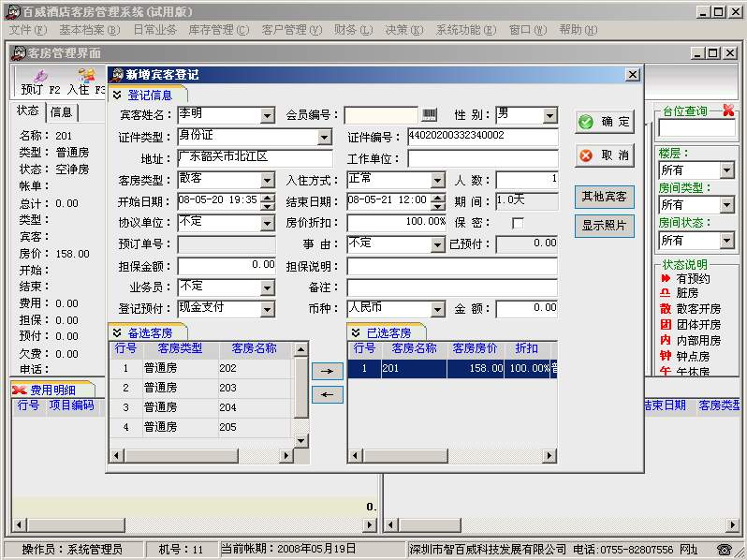Cancel registration with the 取消 button
Screen dimensions: 747x560
pyautogui.click(x=604, y=155)
